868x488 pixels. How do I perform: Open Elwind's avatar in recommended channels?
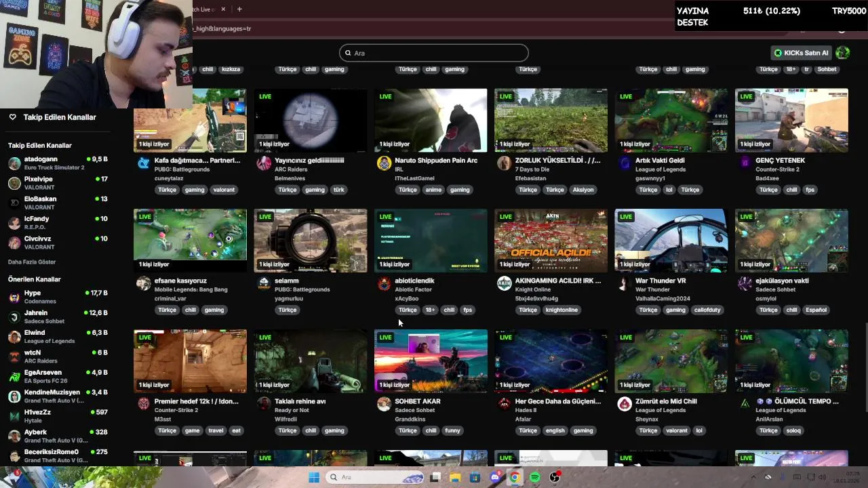14,337
